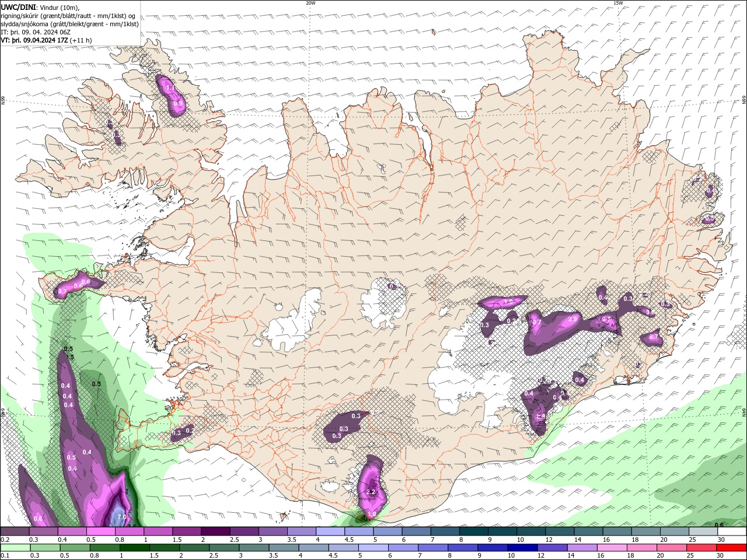Pick the white 30 mm snow scale swatch

tap(732, 531)
